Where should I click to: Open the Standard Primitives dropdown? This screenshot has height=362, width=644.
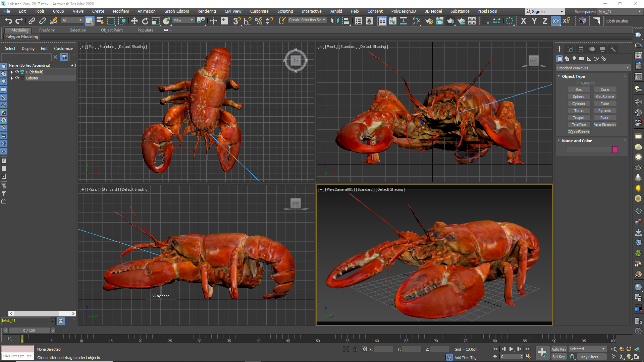(593, 68)
